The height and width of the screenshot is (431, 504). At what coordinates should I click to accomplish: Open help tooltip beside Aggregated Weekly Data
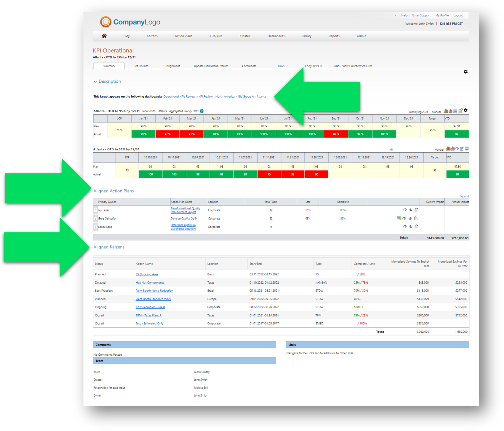[x=202, y=111]
